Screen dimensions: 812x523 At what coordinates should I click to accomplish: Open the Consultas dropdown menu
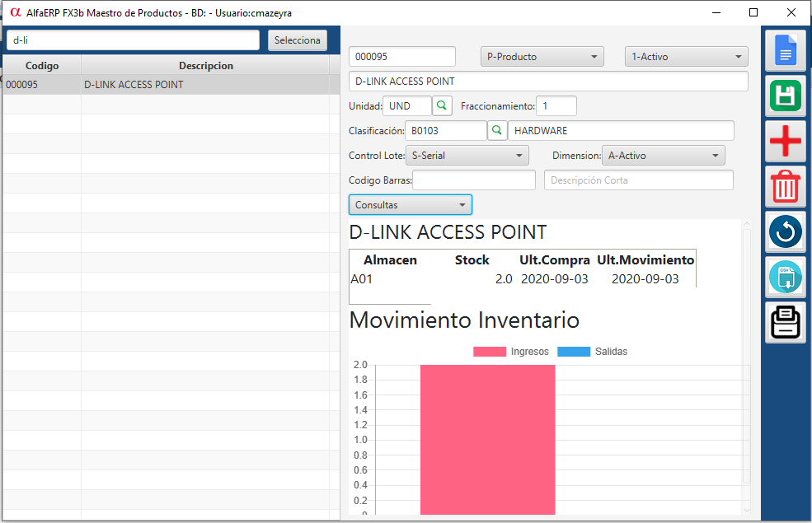click(411, 204)
